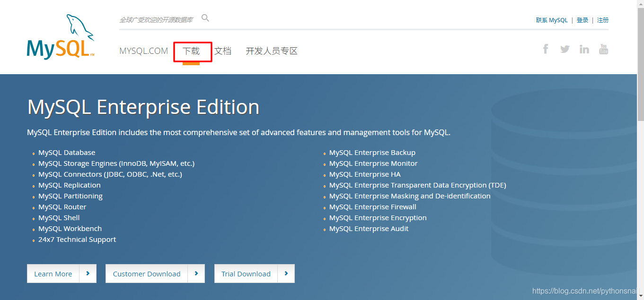Open the MySQL YouTube icon
644x300 pixels.
[x=603, y=49]
